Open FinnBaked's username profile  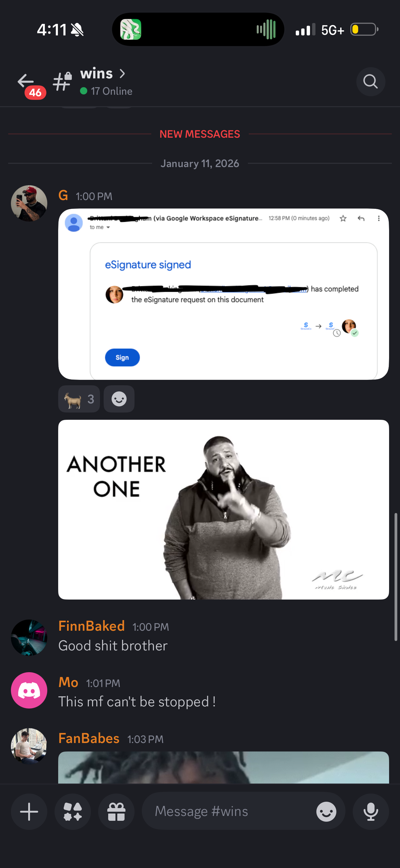(x=92, y=626)
